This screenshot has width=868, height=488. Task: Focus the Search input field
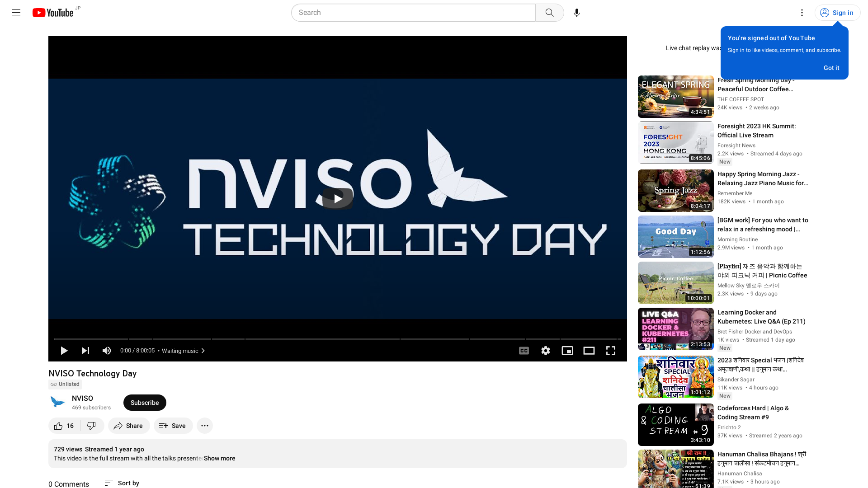413,13
